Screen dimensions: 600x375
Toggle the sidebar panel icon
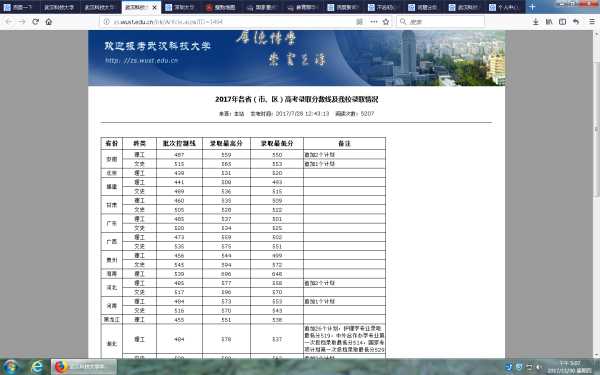[x=562, y=22]
